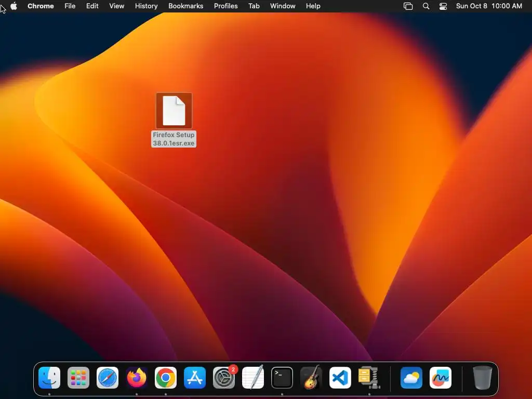Open the Help menu

tap(313, 6)
